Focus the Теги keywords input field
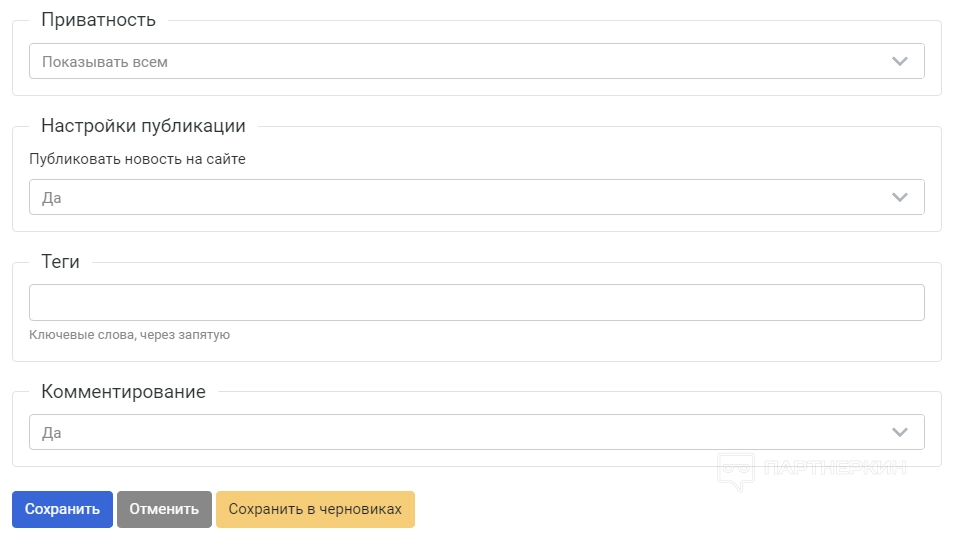 [x=476, y=303]
